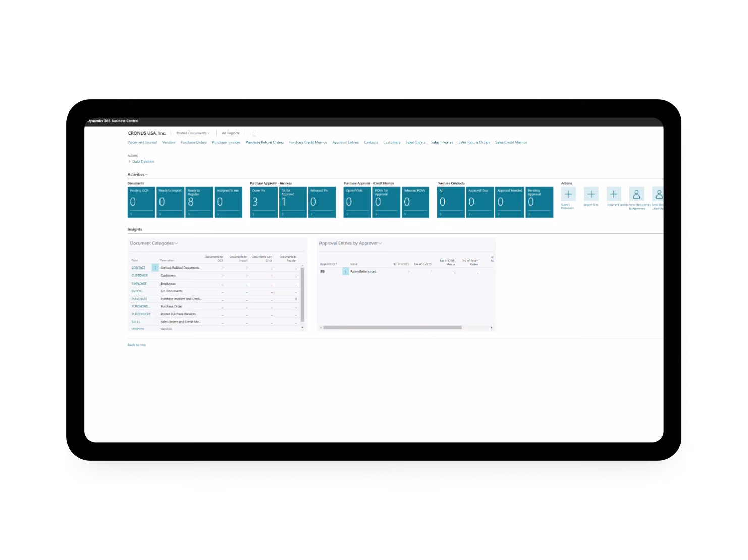This screenshot has width=748, height=560.
Task: Expand the Posted Documents dropdown
Action: point(193,133)
